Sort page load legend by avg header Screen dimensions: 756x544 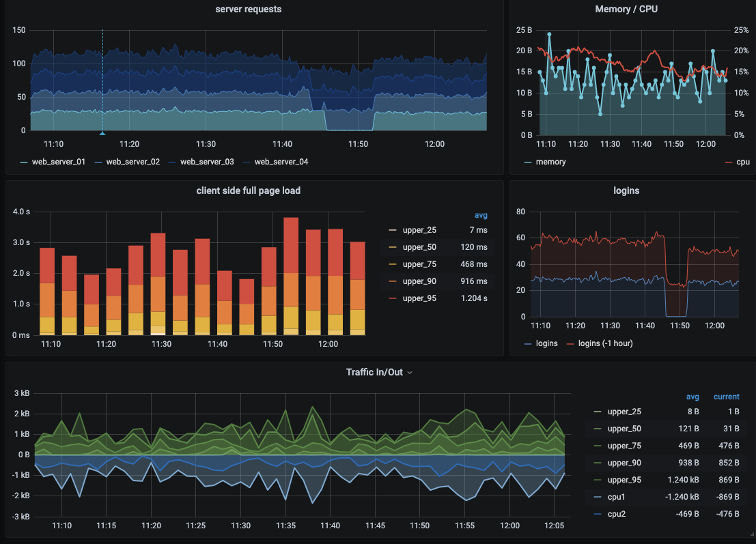click(x=481, y=216)
